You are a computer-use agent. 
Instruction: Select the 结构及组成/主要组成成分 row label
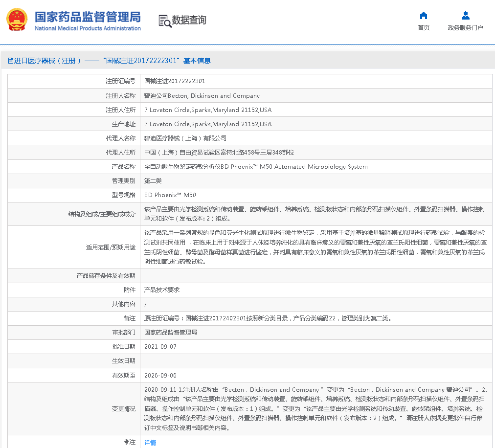click(x=102, y=214)
